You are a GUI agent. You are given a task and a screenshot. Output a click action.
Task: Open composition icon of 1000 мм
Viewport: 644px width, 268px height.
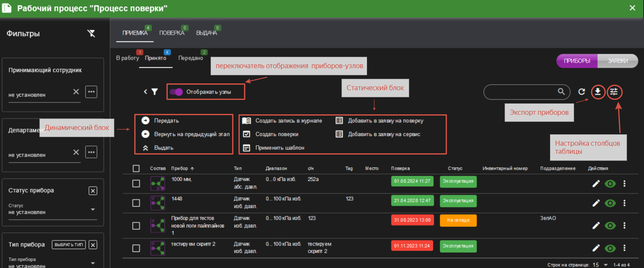158,184
